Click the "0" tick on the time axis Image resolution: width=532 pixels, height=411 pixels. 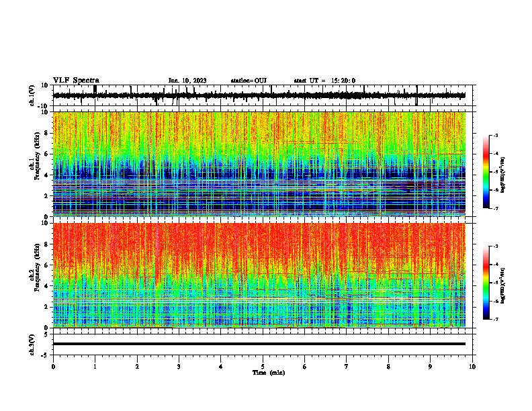point(53,367)
